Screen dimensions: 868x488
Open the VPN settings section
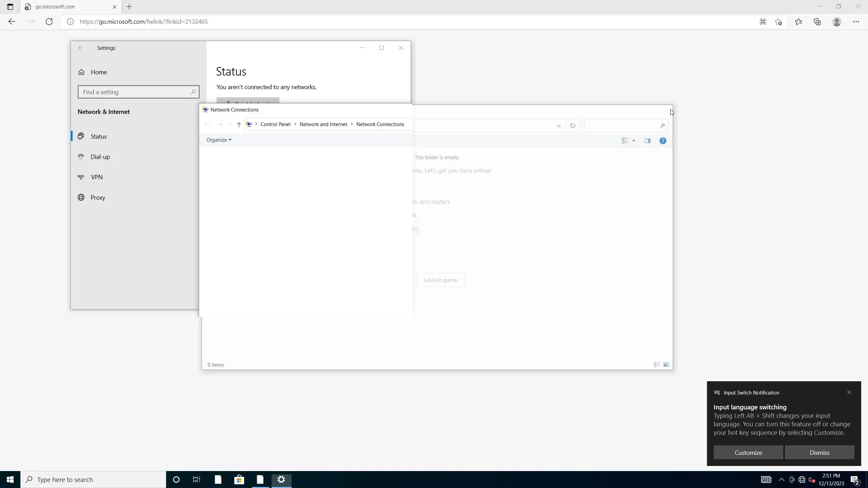[x=97, y=177]
